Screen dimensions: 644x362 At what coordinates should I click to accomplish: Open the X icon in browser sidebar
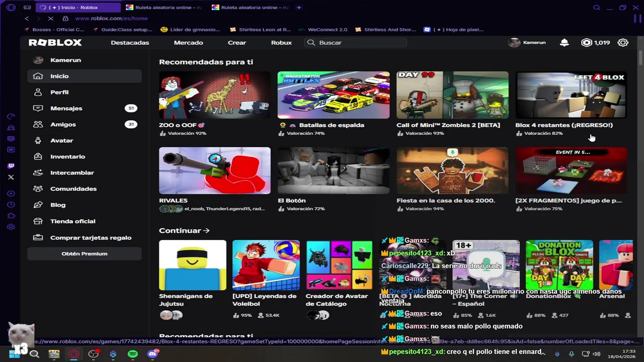click(11, 177)
